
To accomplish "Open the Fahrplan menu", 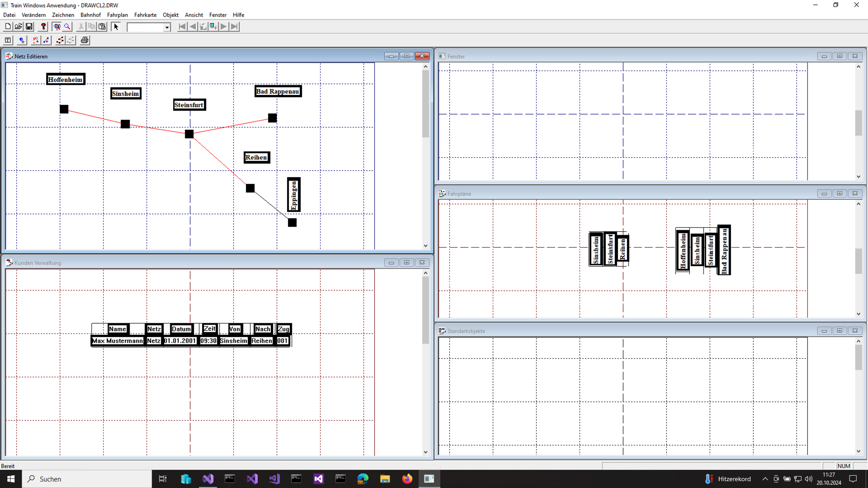I will click(x=117, y=15).
